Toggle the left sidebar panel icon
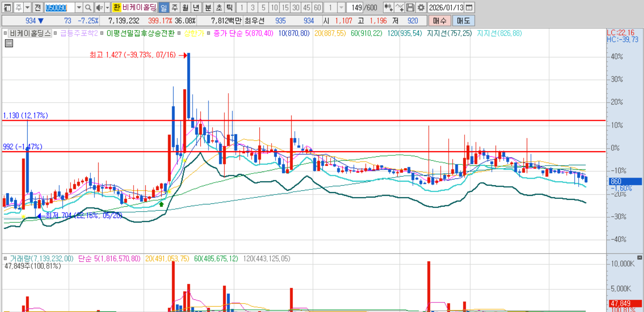This screenshot has height=312, width=644. (7, 7)
